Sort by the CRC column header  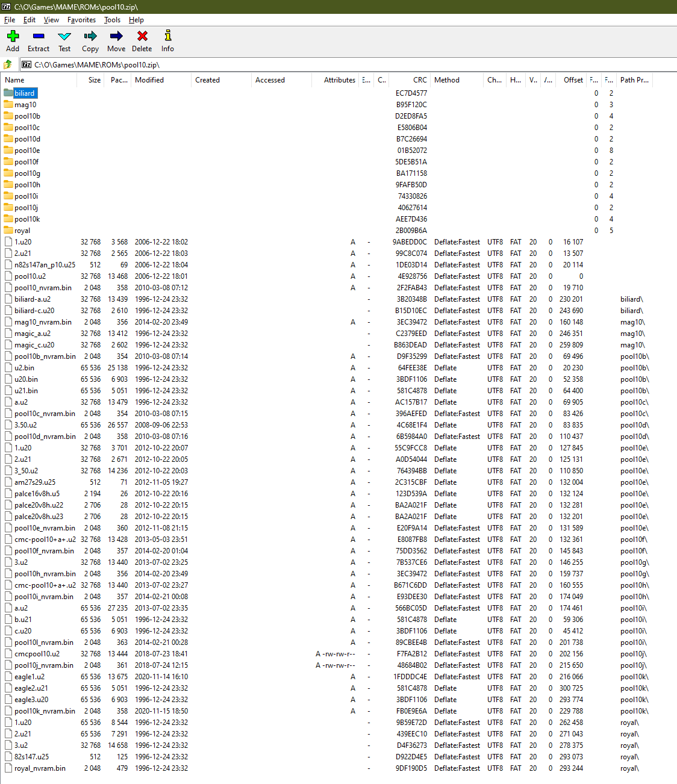click(x=419, y=80)
